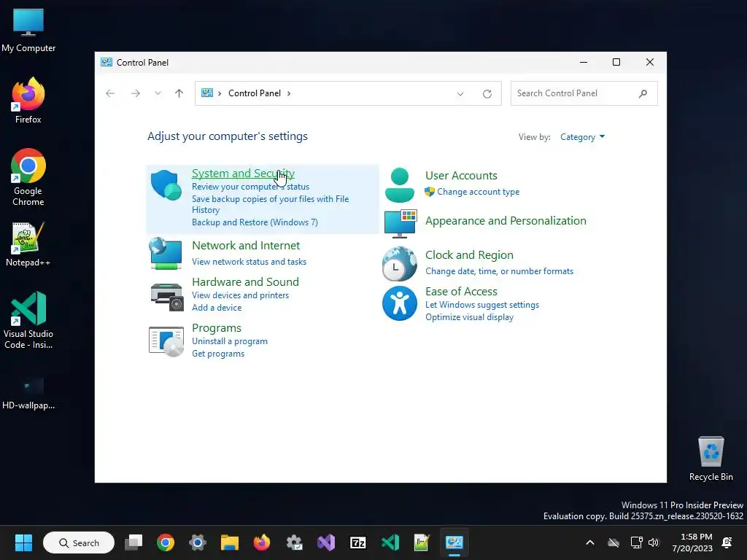
Task: Click Let Windows suggest settings
Action: click(x=482, y=305)
